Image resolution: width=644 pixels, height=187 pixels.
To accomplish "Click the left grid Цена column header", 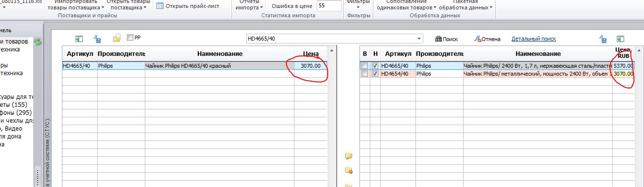I will click(311, 53).
